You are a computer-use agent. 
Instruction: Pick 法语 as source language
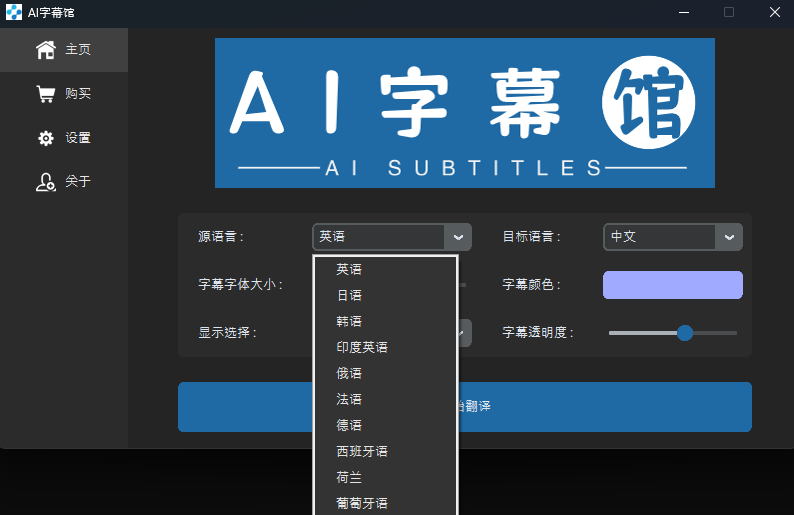[x=349, y=399]
